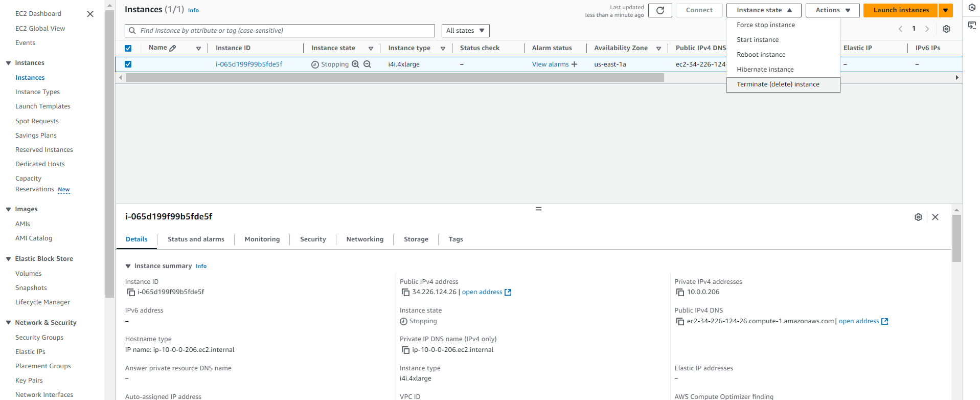Open the Security tab
The width and height of the screenshot is (980, 400).
(313, 239)
